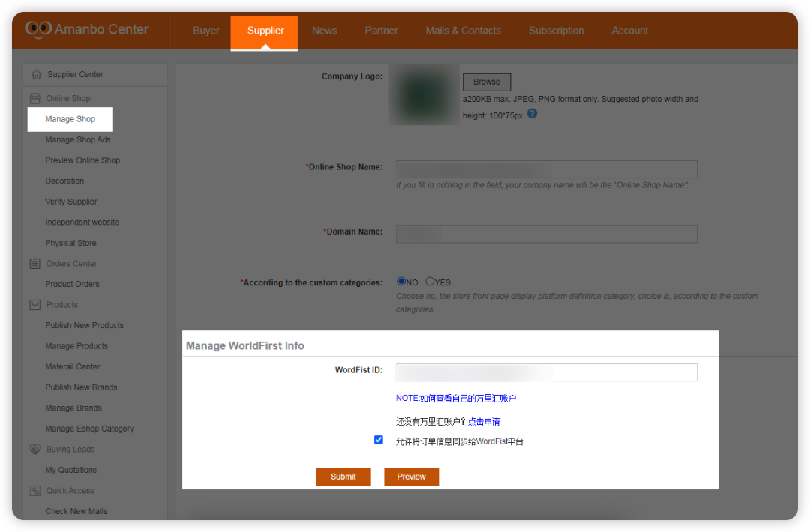Click the Amanbo Center owl logo
The image size is (810, 532).
pos(38,29)
